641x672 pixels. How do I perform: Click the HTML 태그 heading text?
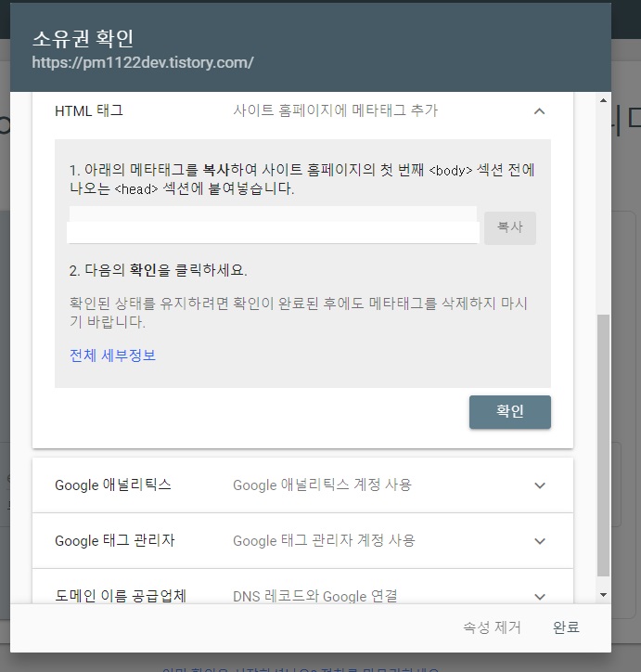(89, 111)
